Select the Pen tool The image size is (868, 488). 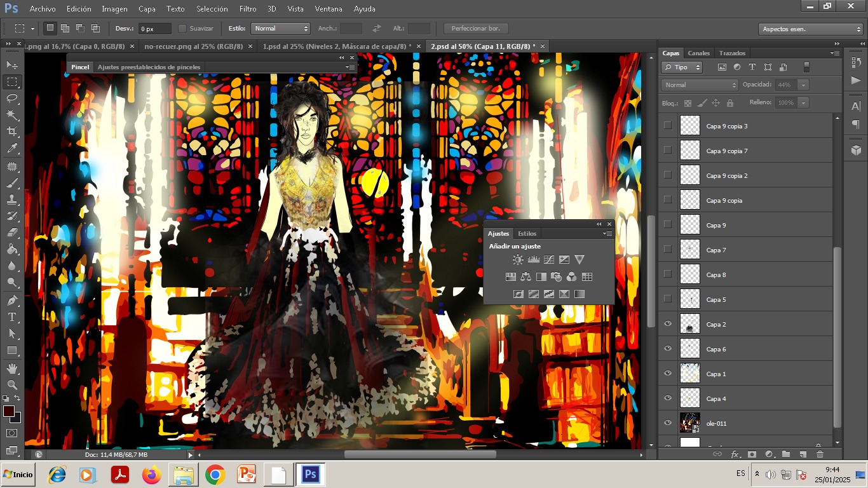12,300
